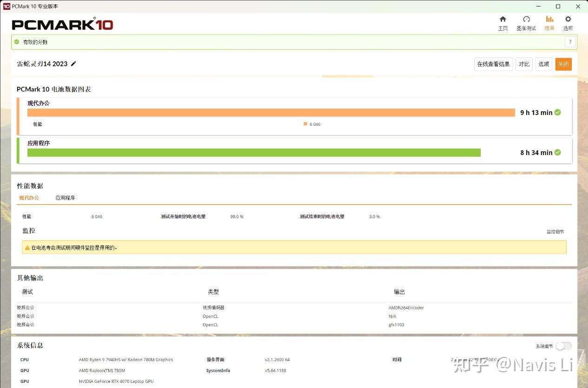Click the v5.64.1188 SystemInfo value
The width and height of the screenshot is (588, 388).
pyautogui.click(x=275, y=370)
